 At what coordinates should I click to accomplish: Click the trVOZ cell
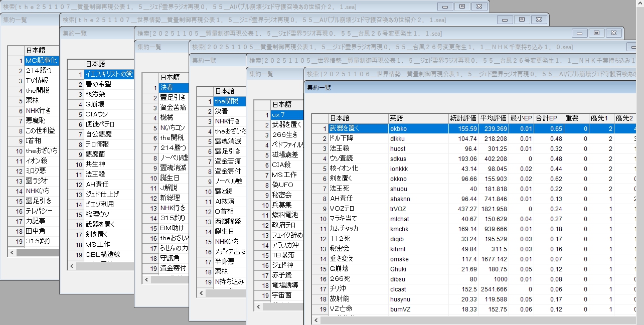(418, 209)
